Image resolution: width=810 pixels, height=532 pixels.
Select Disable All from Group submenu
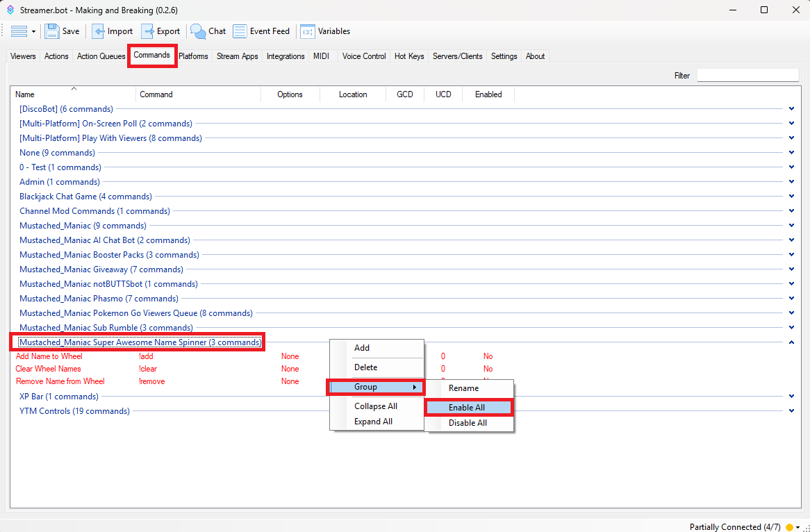(468, 423)
